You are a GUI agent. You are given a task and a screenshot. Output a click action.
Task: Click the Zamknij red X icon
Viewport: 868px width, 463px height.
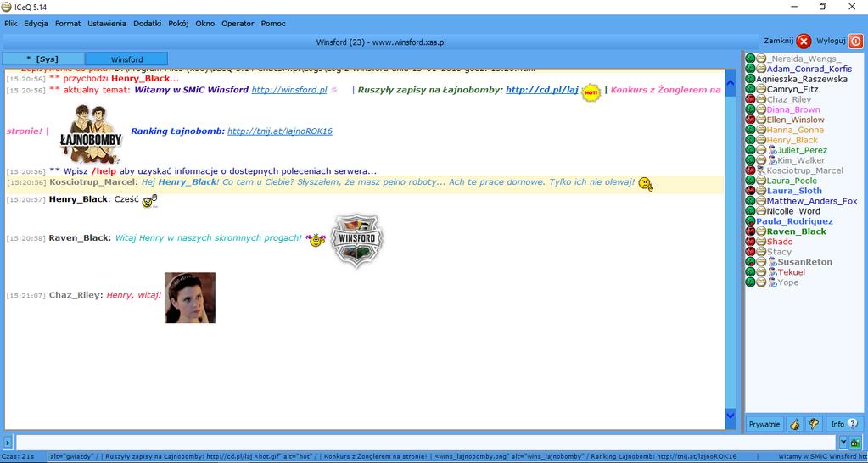[804, 42]
